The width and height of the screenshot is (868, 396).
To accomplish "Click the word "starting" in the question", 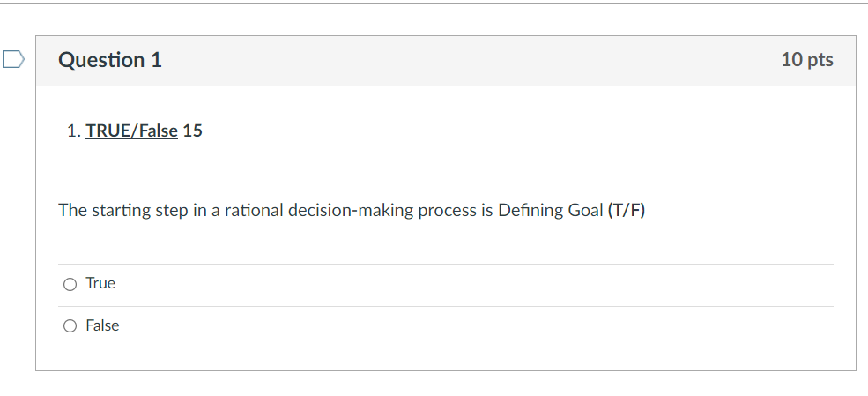I will [x=121, y=211].
